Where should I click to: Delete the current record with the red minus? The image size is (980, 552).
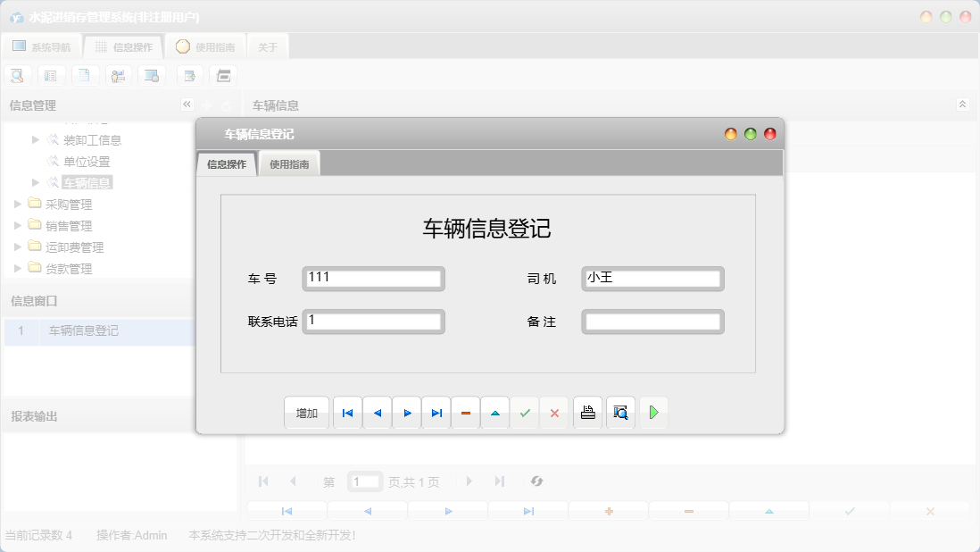(x=465, y=412)
